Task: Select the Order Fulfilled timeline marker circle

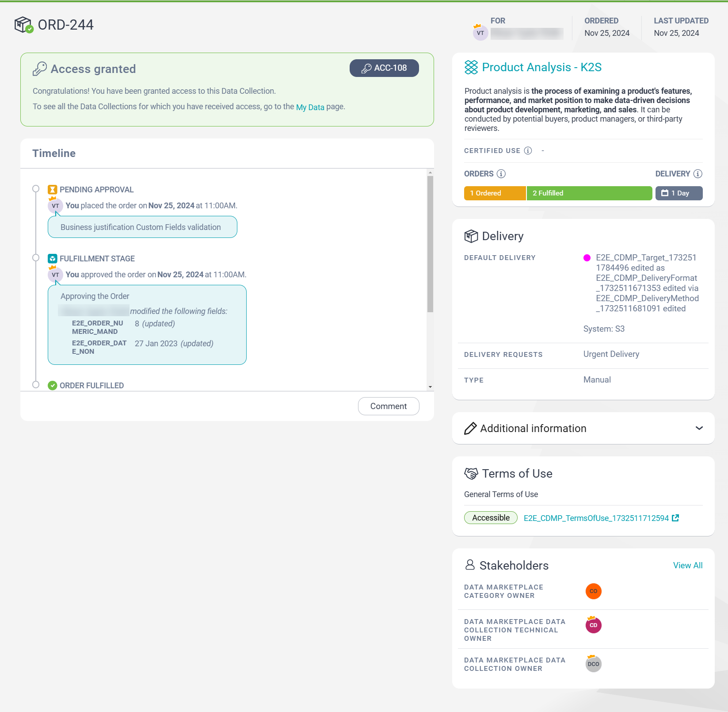Action: [x=36, y=385]
